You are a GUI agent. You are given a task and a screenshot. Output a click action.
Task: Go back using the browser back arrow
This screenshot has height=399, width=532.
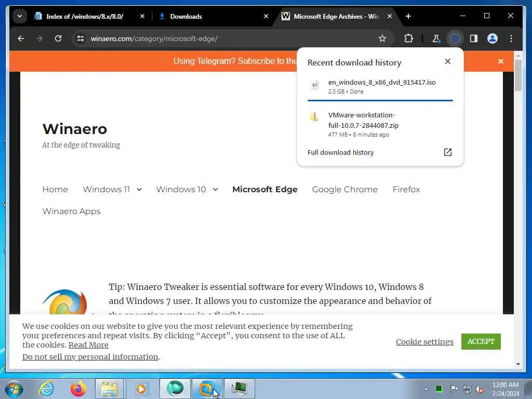(21, 38)
